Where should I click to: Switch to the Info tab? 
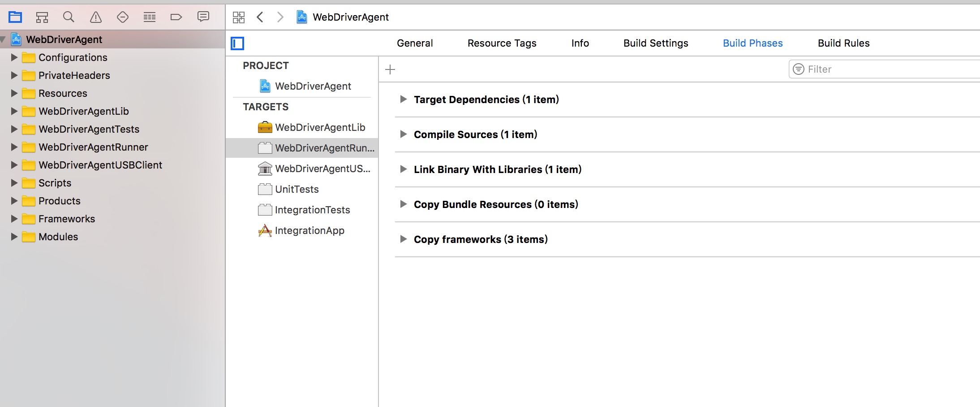pyautogui.click(x=580, y=43)
